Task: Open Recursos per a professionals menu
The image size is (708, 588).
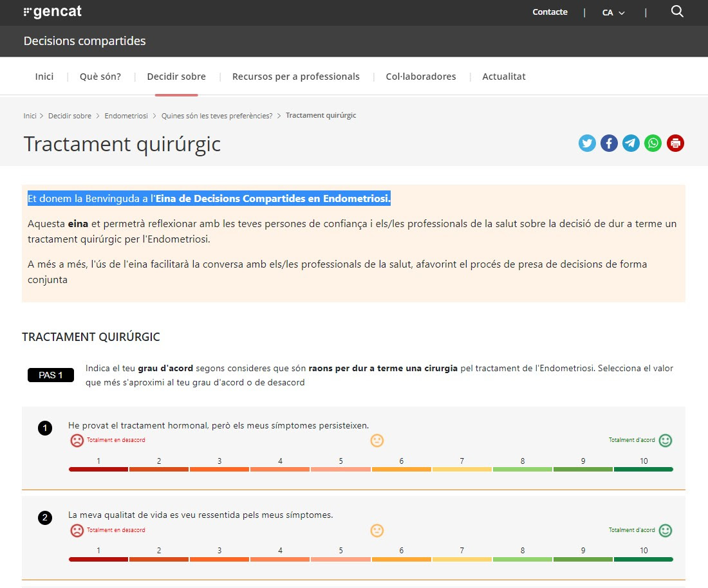Action: pos(295,77)
